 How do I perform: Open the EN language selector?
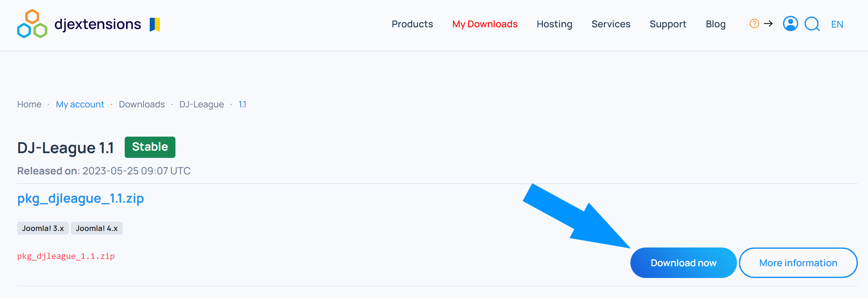[x=837, y=24]
